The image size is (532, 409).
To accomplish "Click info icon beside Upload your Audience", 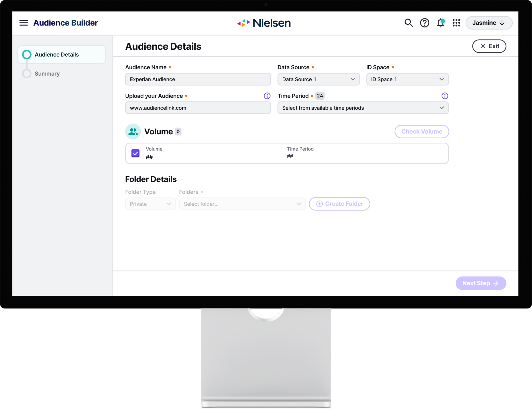I will point(267,96).
